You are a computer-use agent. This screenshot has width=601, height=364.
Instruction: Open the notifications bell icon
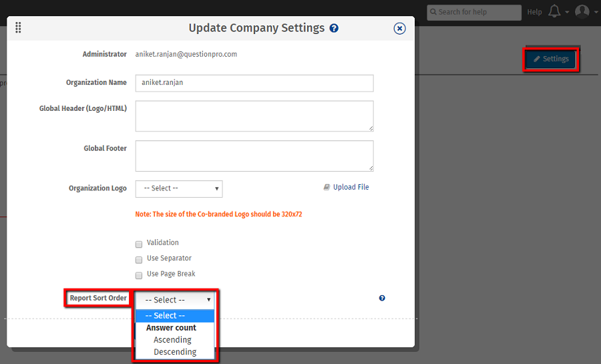pyautogui.click(x=554, y=11)
